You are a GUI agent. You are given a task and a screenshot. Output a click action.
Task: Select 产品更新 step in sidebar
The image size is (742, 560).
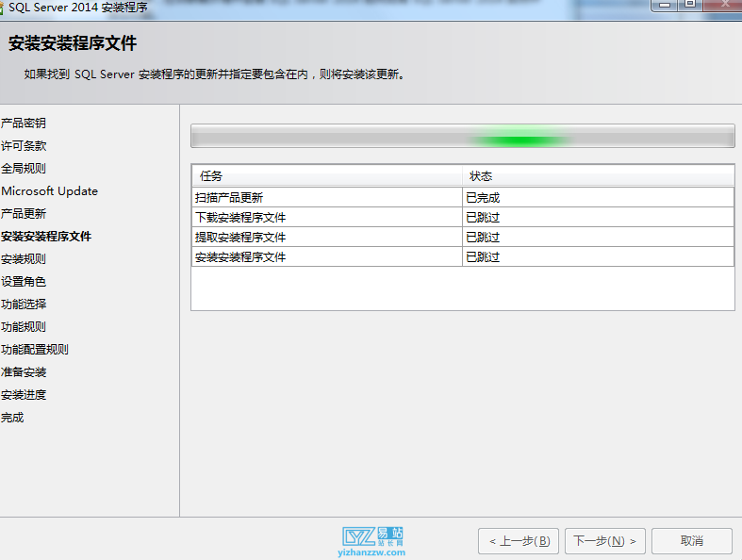(x=24, y=213)
